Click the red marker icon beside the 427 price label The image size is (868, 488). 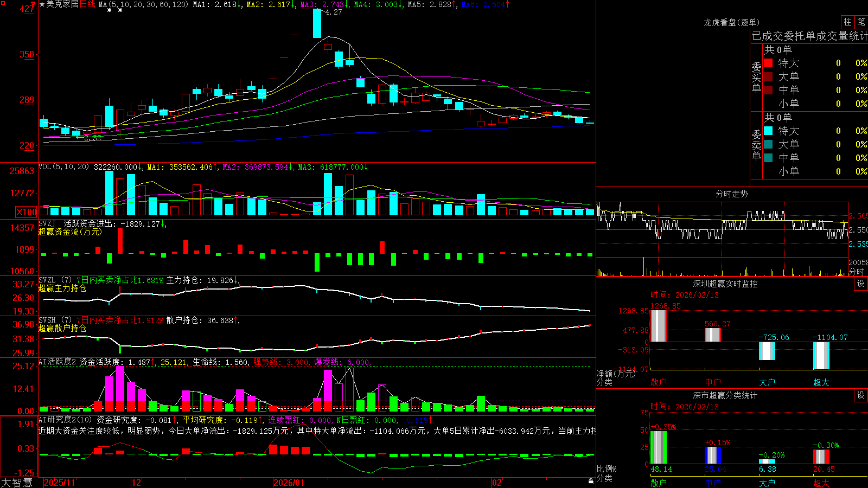[33, 5]
